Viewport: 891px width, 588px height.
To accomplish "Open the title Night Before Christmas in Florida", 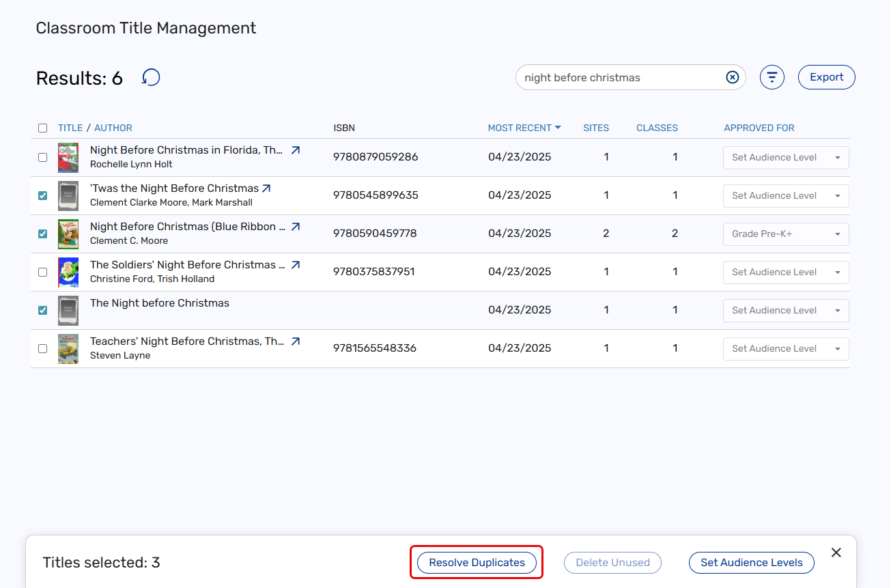I will coord(186,150).
